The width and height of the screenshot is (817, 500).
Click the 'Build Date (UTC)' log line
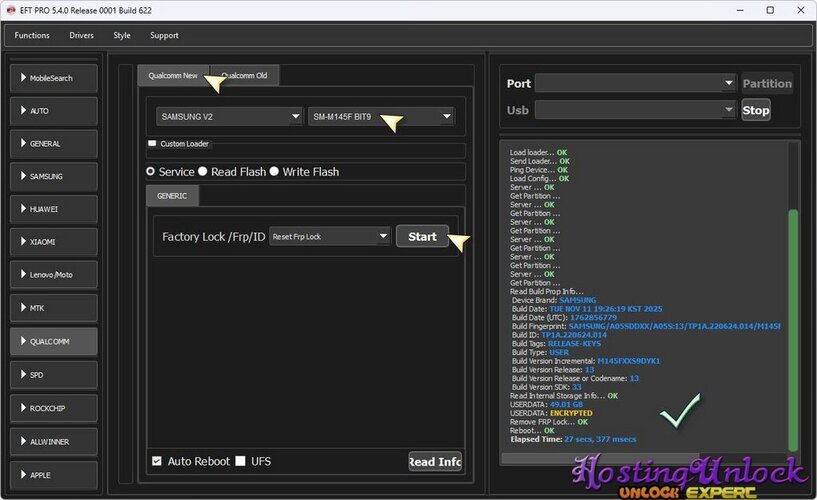pos(564,317)
